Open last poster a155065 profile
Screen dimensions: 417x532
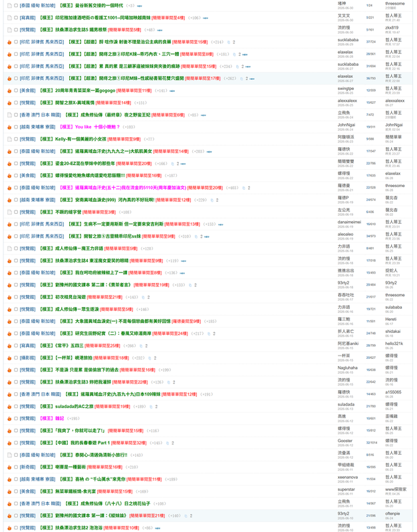393,392
